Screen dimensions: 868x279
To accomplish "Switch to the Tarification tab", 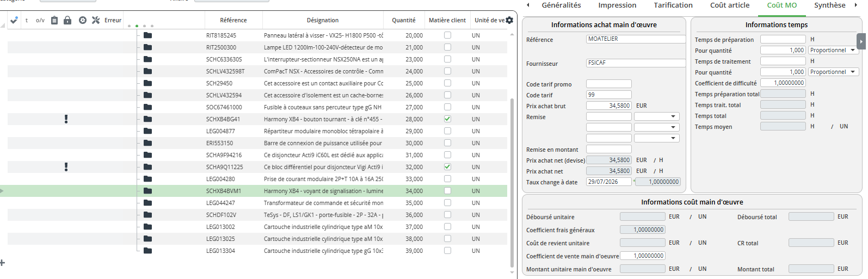I will click(x=673, y=5).
